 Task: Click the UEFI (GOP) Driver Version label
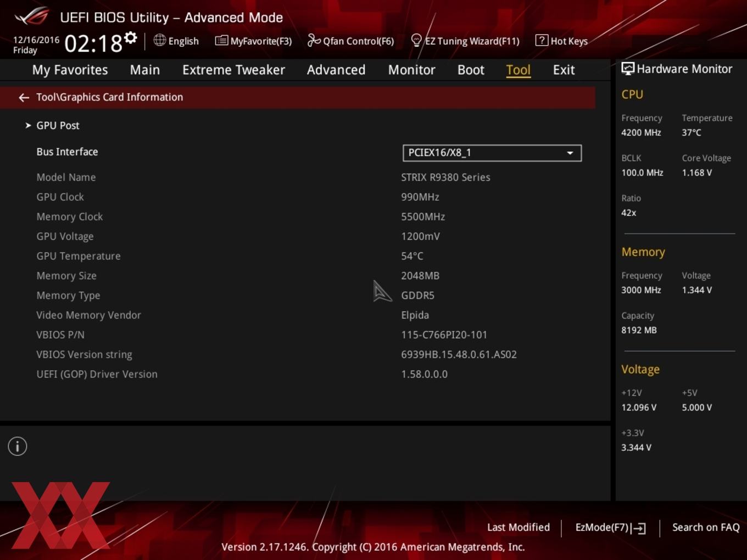click(97, 374)
